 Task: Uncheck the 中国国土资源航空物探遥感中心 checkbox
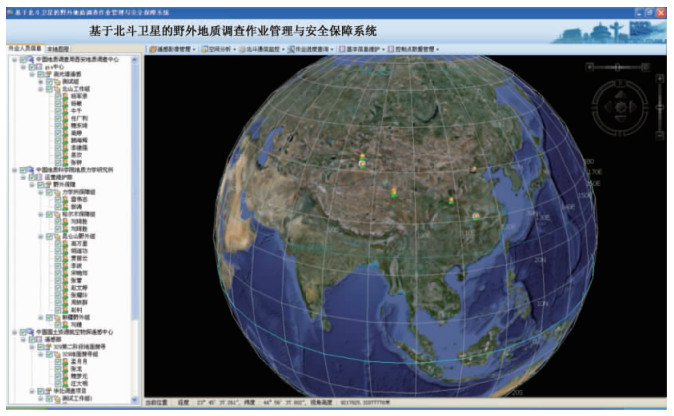(x=23, y=332)
